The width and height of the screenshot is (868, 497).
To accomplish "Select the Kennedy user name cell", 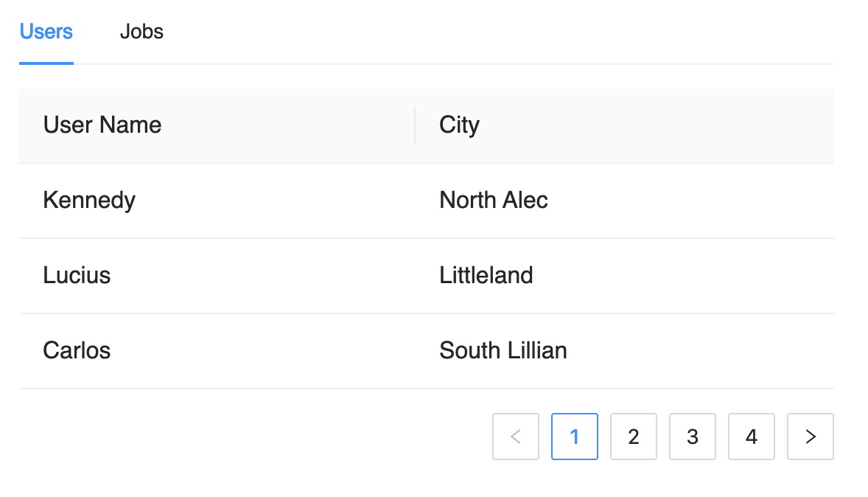I will click(x=89, y=200).
